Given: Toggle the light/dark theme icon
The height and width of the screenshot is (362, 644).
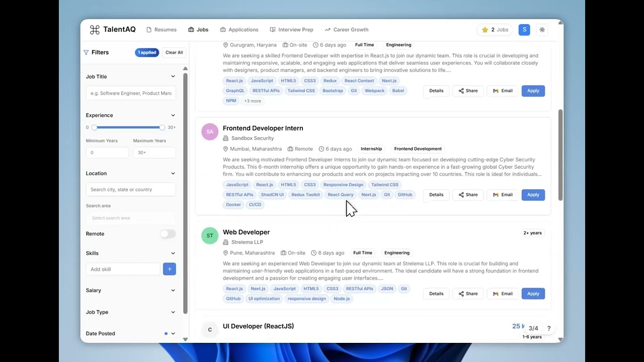Looking at the screenshot, I should tap(542, 30).
